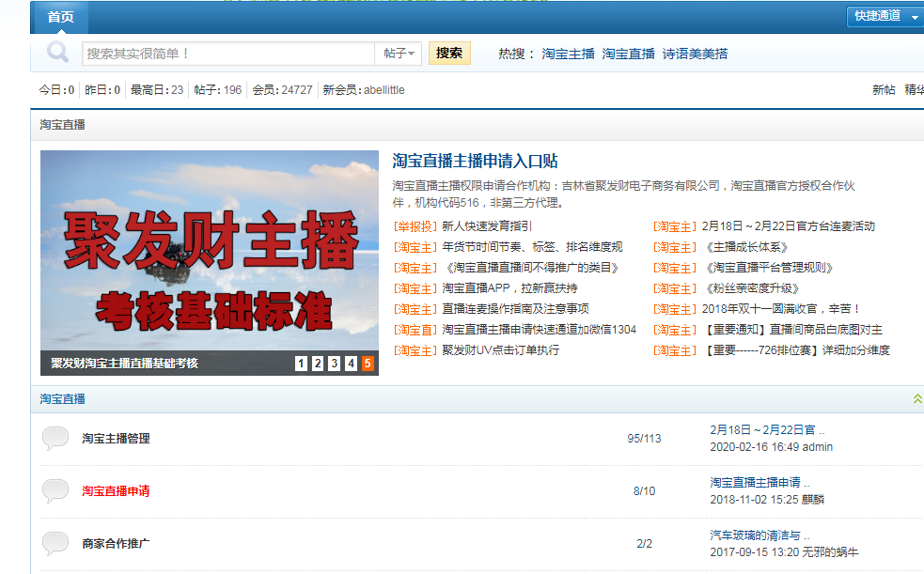Open post 淘宝直播主播申请快速通道加微信1304
Viewport: 924px width, 574px height.
(x=540, y=330)
